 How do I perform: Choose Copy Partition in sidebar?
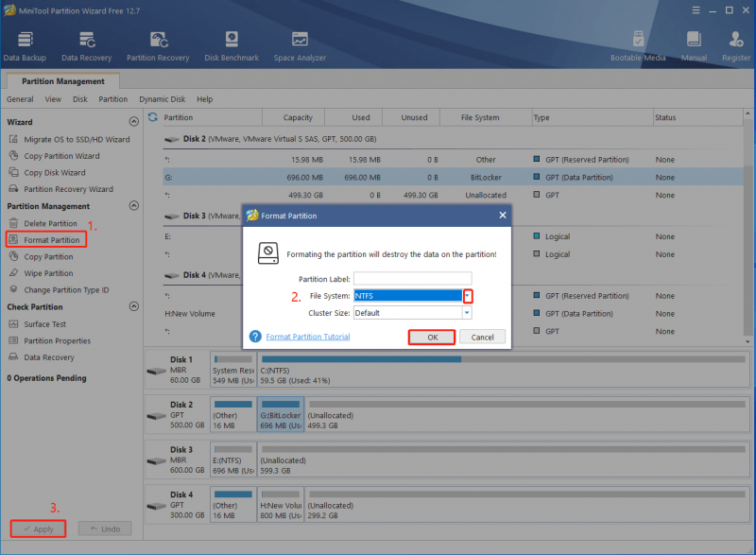(x=42, y=256)
